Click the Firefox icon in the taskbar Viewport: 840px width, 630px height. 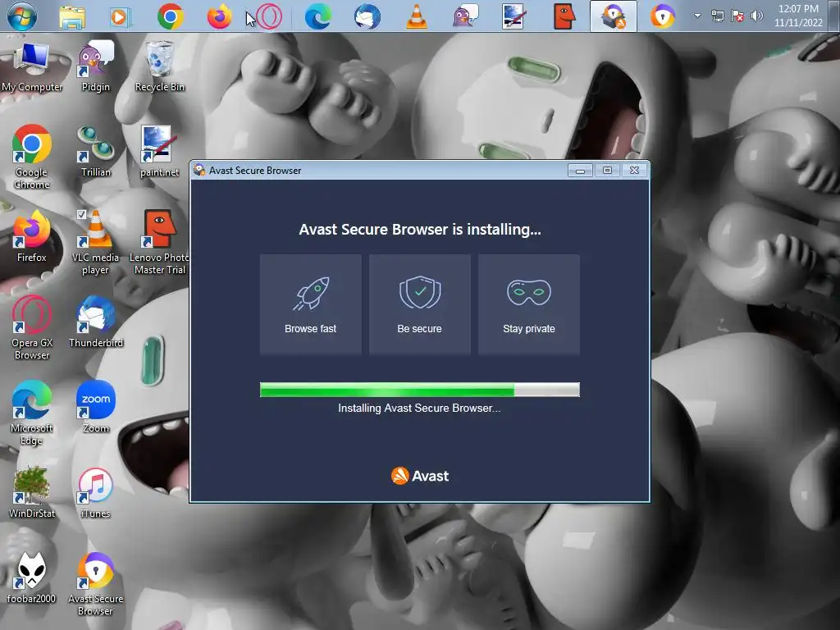(x=220, y=16)
